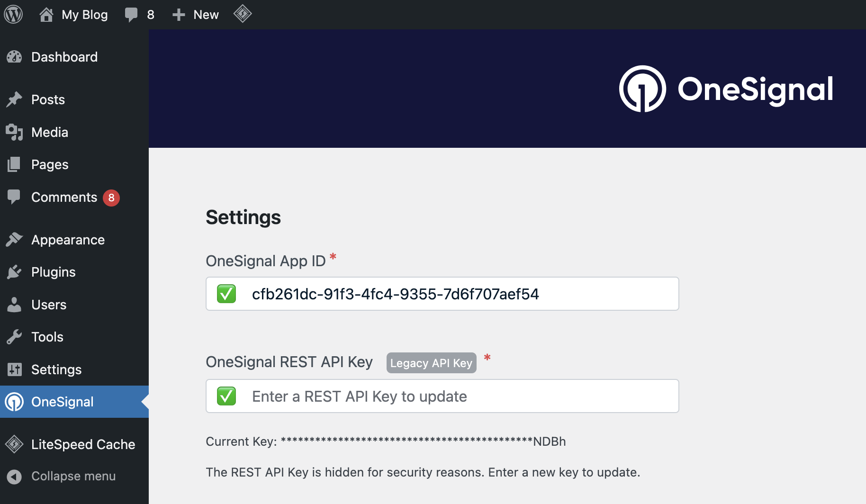866x504 pixels.
Task: Click the OneSignal header circular logo
Action: click(642, 89)
